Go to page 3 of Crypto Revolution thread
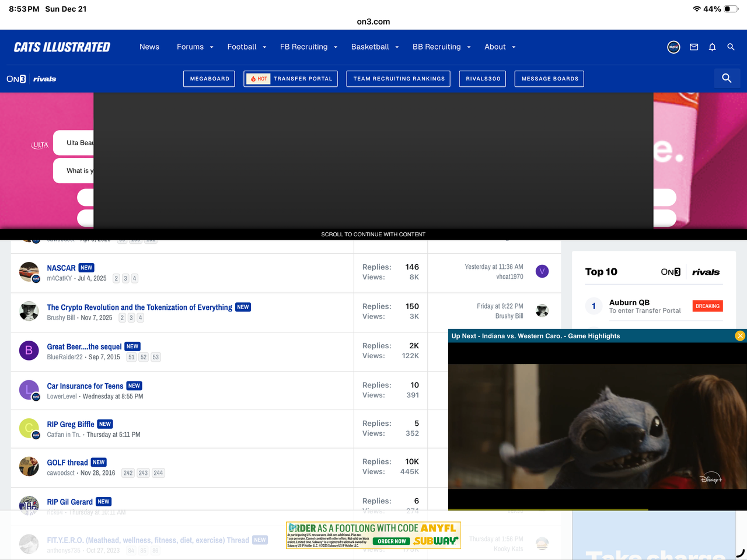747x560 pixels. click(x=131, y=318)
